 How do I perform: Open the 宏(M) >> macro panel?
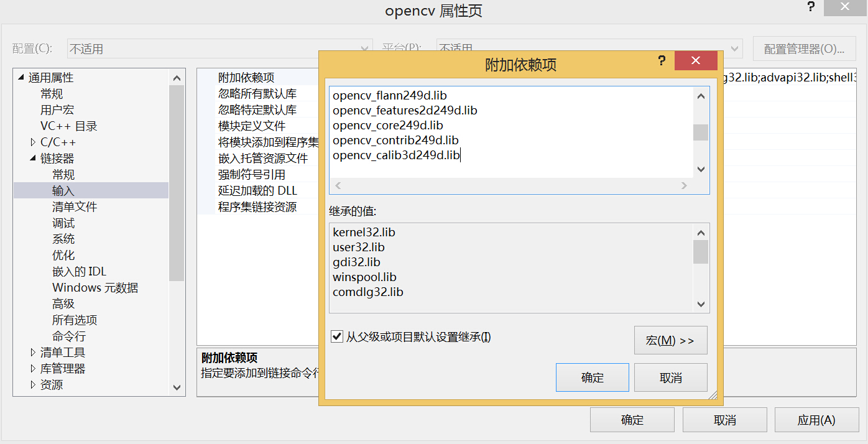[671, 340]
